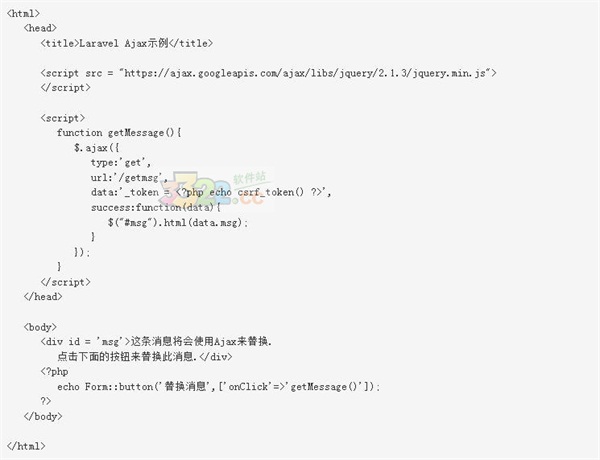Click the closing body tag
Screen dimensions: 600x460
(x=43, y=416)
